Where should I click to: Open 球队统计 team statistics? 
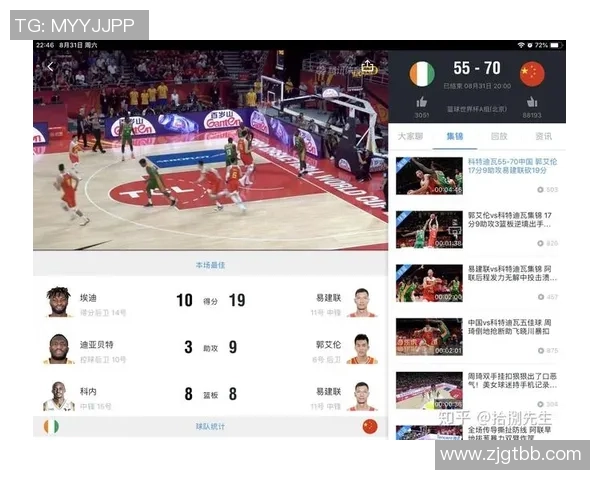[210, 427]
